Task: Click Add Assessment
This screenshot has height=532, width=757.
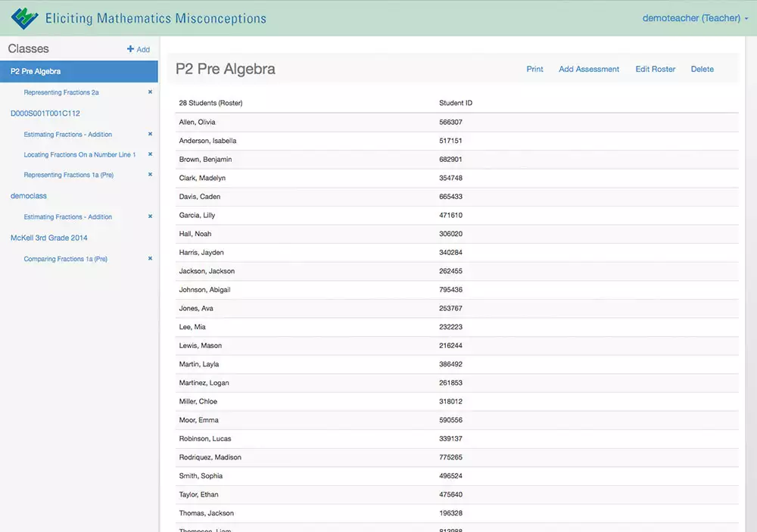Action: [x=589, y=69]
